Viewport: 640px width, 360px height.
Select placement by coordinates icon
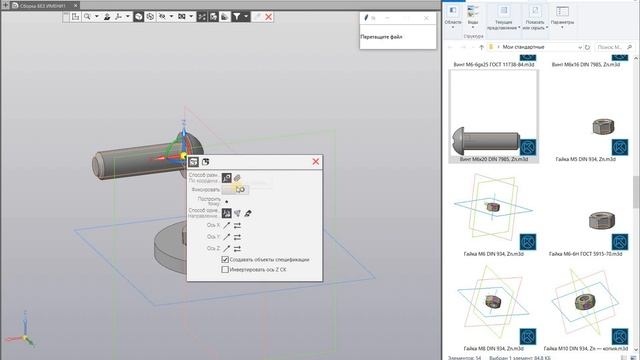pos(227,178)
